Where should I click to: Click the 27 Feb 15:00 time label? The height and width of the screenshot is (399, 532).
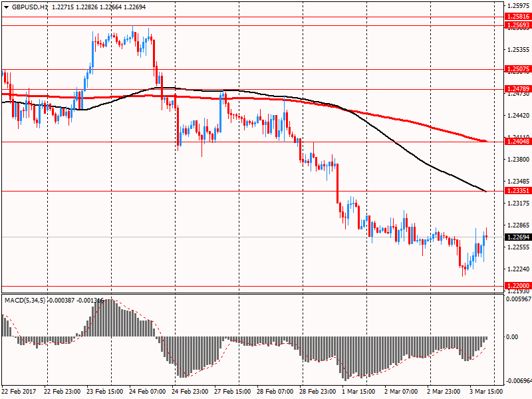[x=233, y=392]
